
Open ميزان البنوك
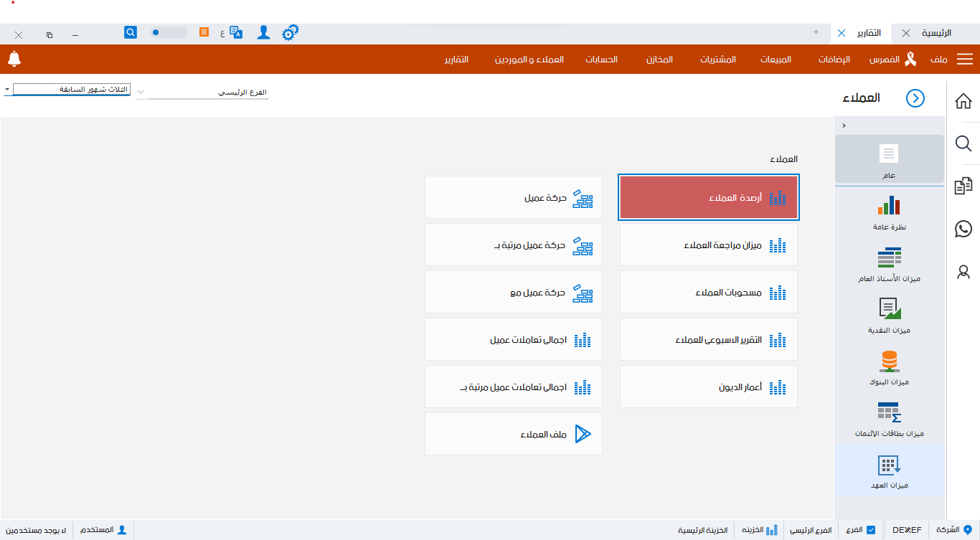(890, 367)
